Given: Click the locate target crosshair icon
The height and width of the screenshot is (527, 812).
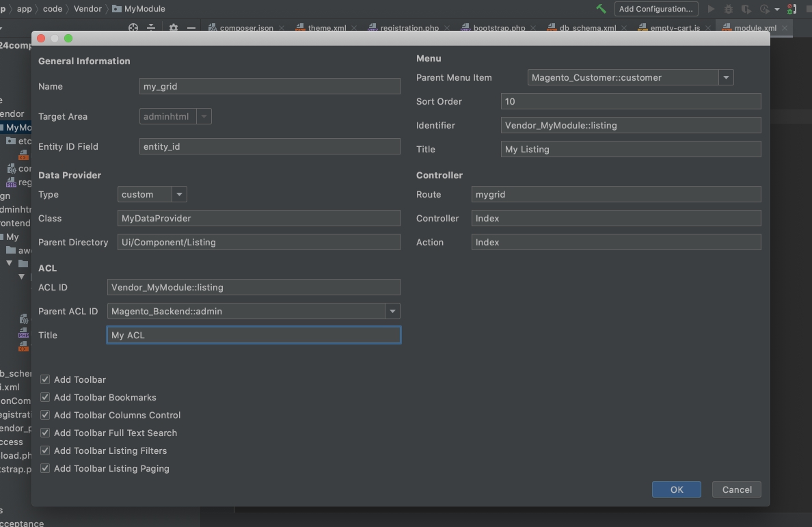Looking at the screenshot, I should [x=133, y=28].
